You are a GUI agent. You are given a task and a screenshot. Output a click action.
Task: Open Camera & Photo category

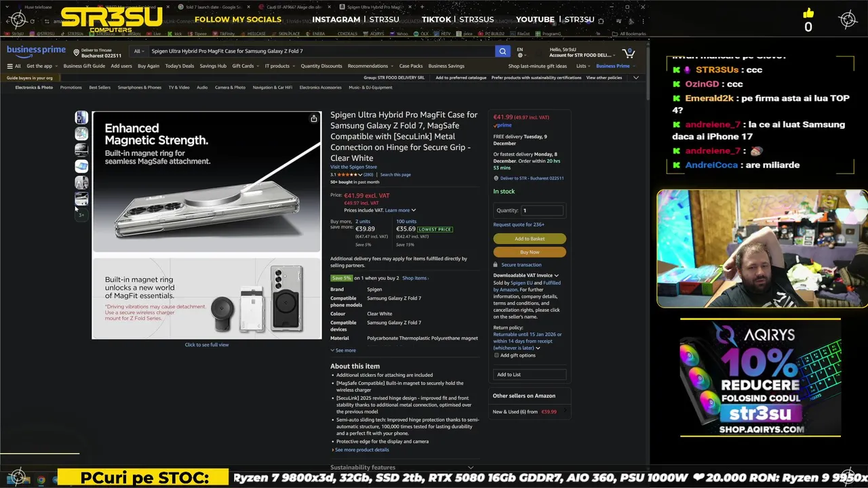(230, 87)
